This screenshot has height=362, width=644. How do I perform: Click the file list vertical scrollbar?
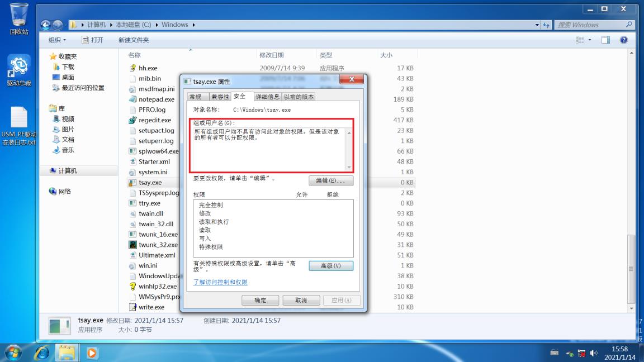pyautogui.click(x=631, y=269)
